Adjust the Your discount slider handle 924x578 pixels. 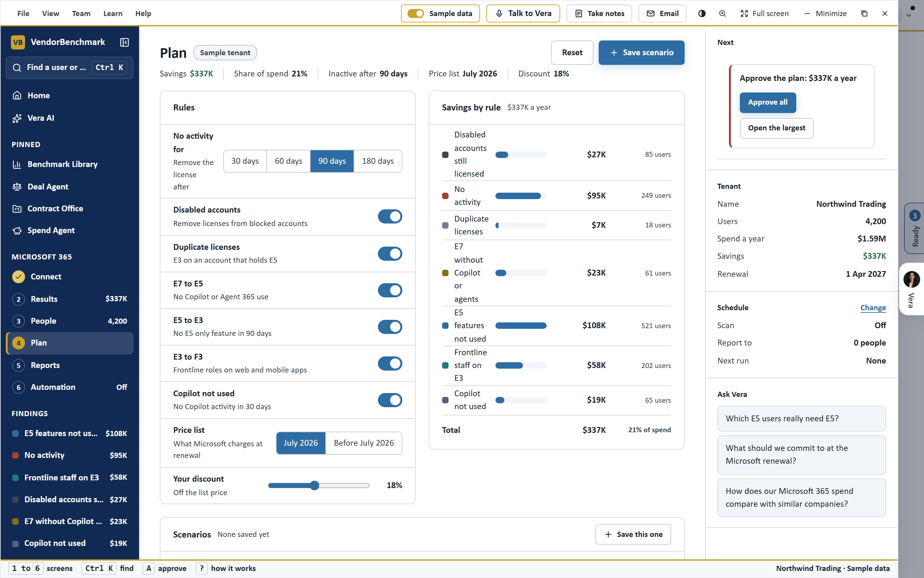click(x=314, y=486)
